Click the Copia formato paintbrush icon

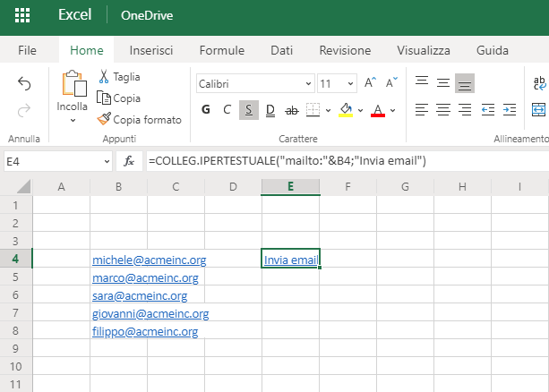[x=104, y=119]
